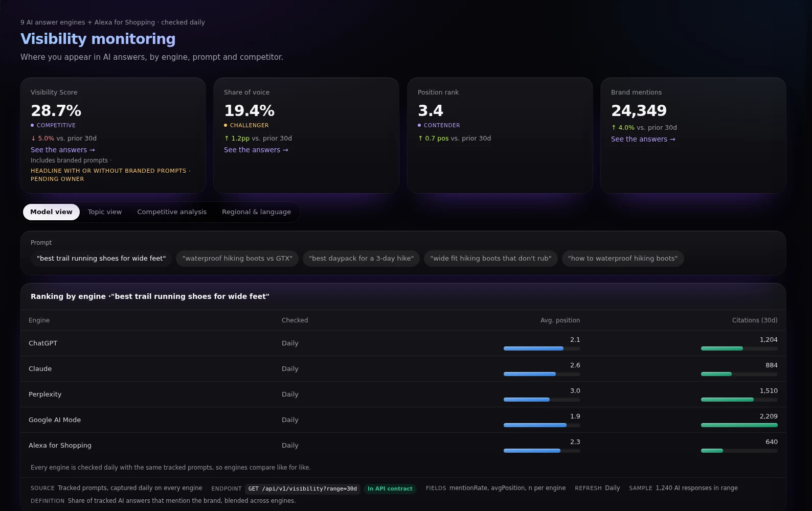Pick the "best daypack for a 3-day hike" prompt
This screenshot has width=812, height=511.
click(362, 259)
